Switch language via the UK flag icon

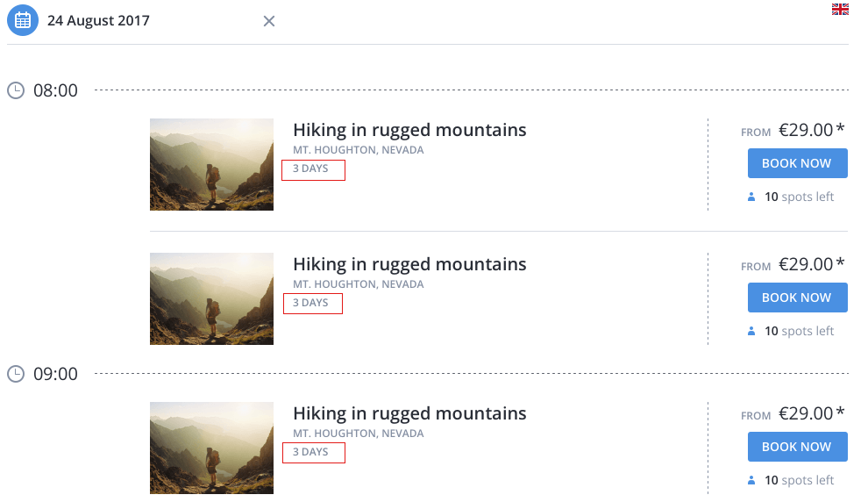coord(840,9)
